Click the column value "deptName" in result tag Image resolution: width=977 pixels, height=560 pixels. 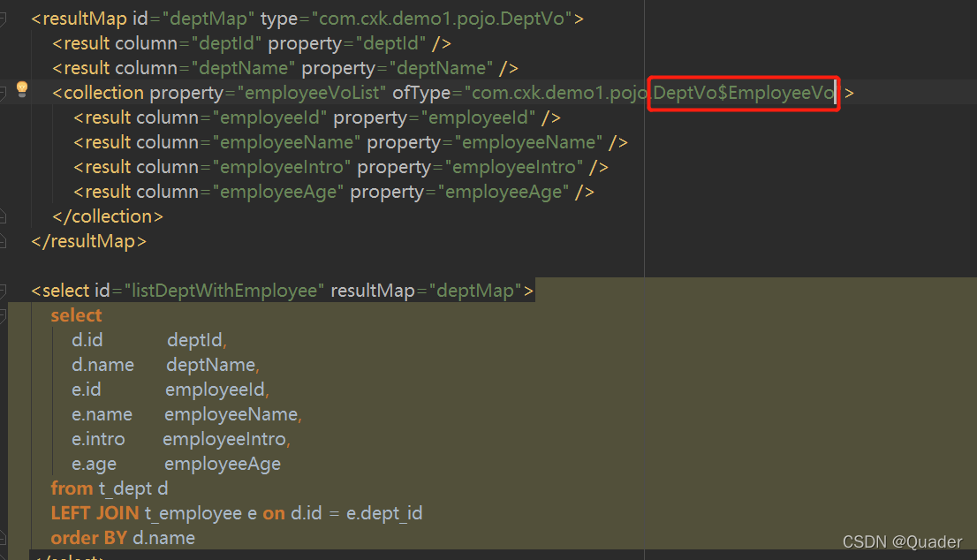(x=244, y=68)
